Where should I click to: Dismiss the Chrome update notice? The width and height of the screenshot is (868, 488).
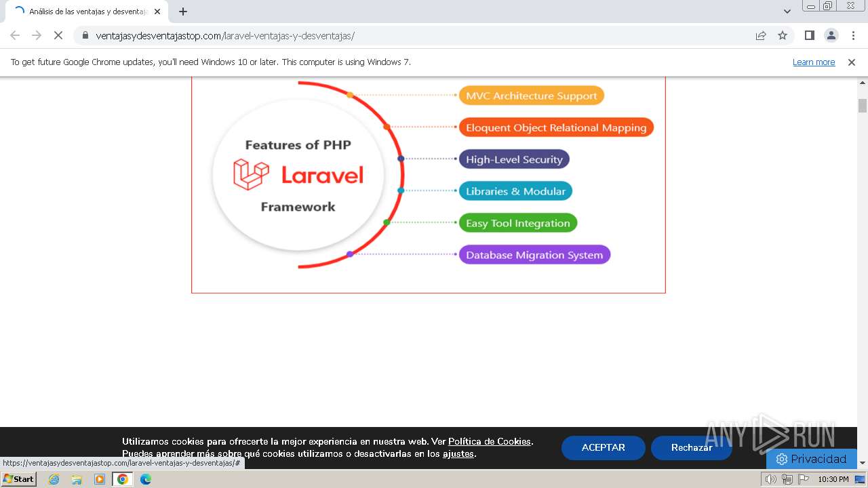851,62
